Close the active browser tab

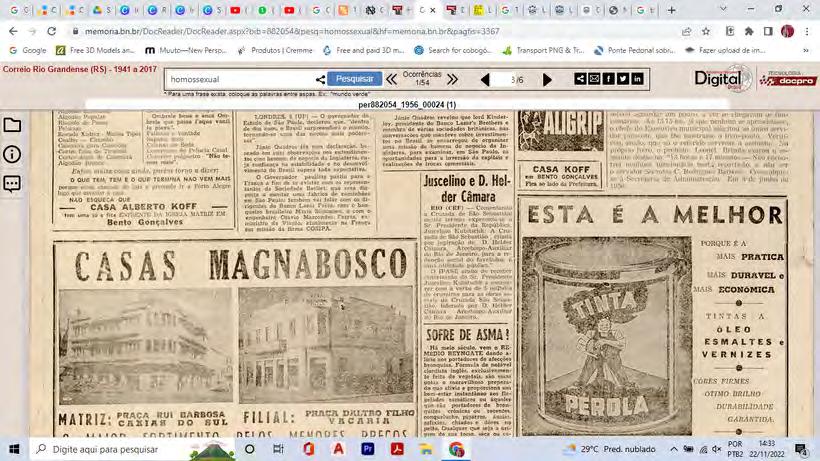(x=432, y=10)
